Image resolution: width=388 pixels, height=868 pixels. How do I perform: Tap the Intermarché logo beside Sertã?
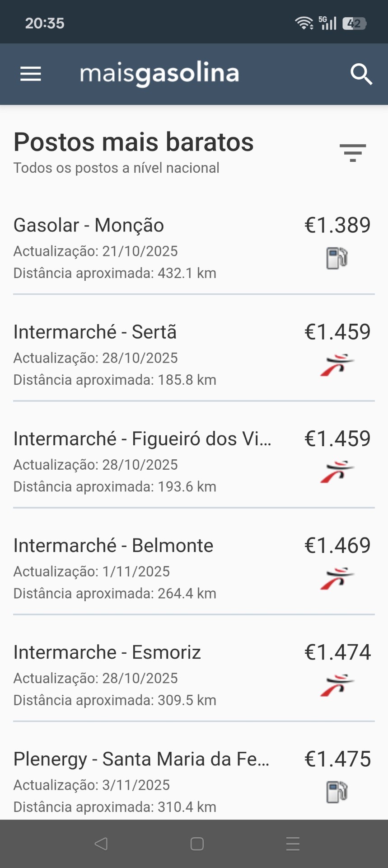(x=337, y=365)
